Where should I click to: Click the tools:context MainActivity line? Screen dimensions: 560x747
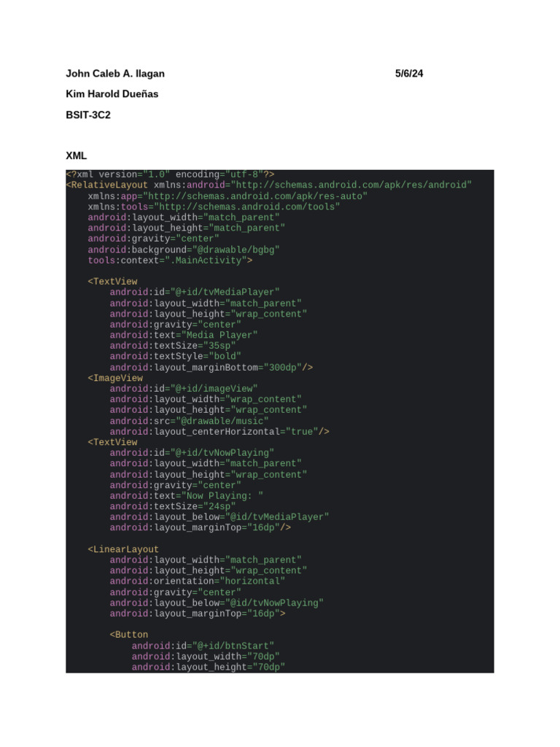coord(170,260)
